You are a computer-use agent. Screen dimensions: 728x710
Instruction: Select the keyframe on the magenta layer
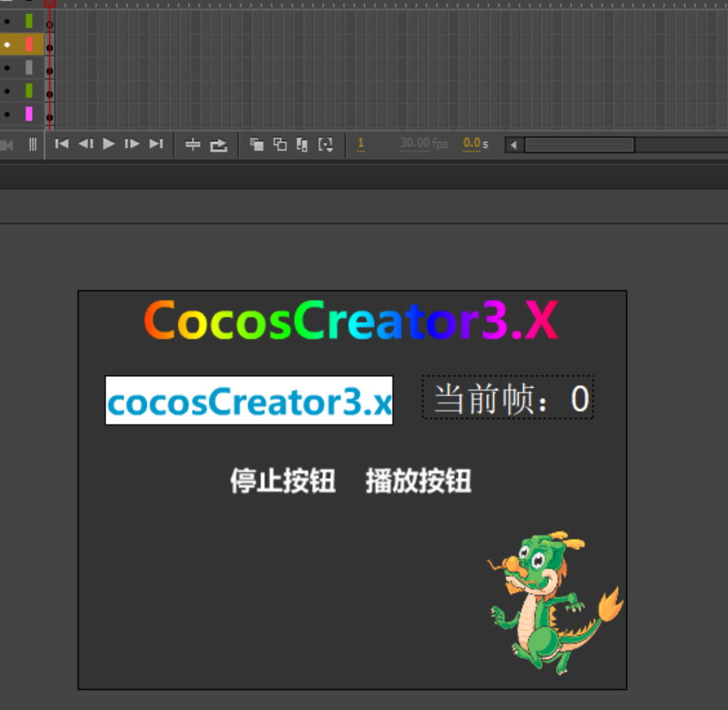pyautogui.click(x=50, y=115)
